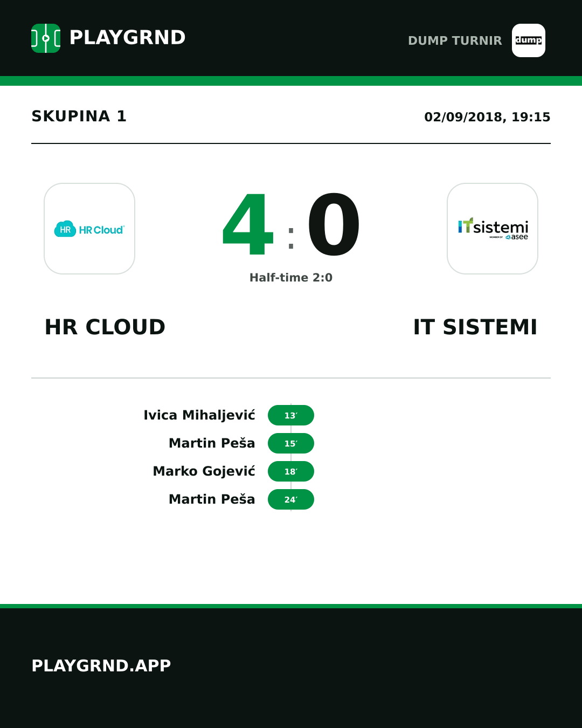This screenshot has height=728, width=582.
Task: Click the 13′ goal minute badge
Action: click(x=291, y=415)
